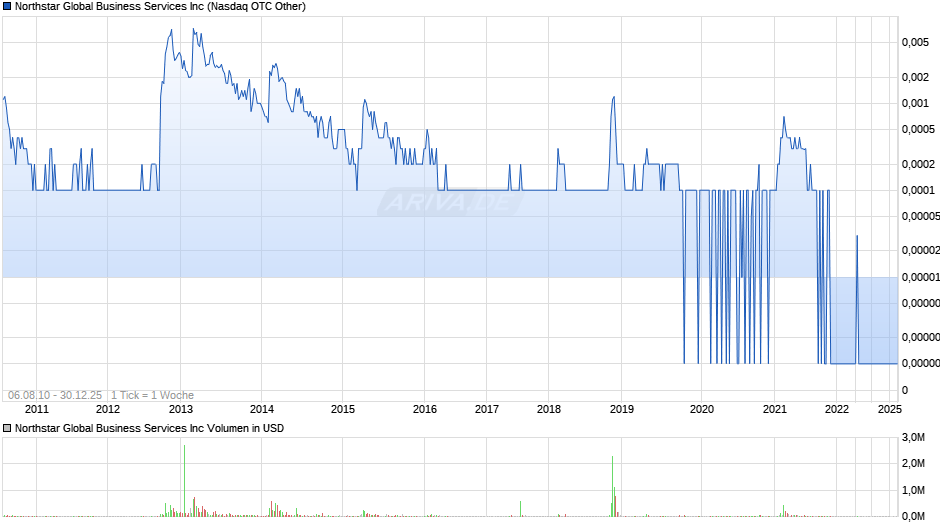Image resolution: width=940 pixels, height=526 pixels.
Task: Click the isolated price spike in 2022
Action: (857, 236)
